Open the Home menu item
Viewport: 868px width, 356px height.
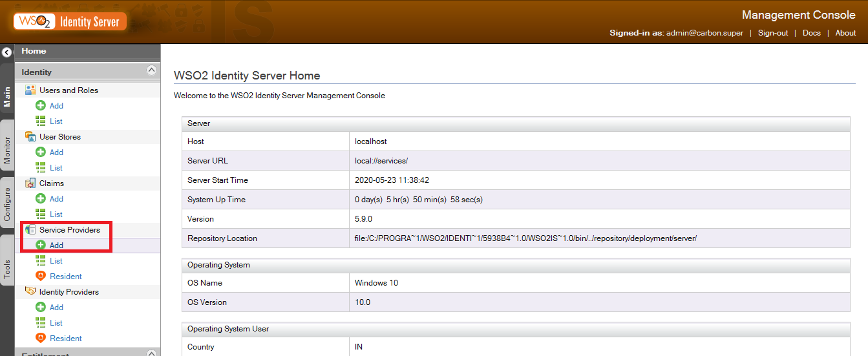pyautogui.click(x=34, y=51)
